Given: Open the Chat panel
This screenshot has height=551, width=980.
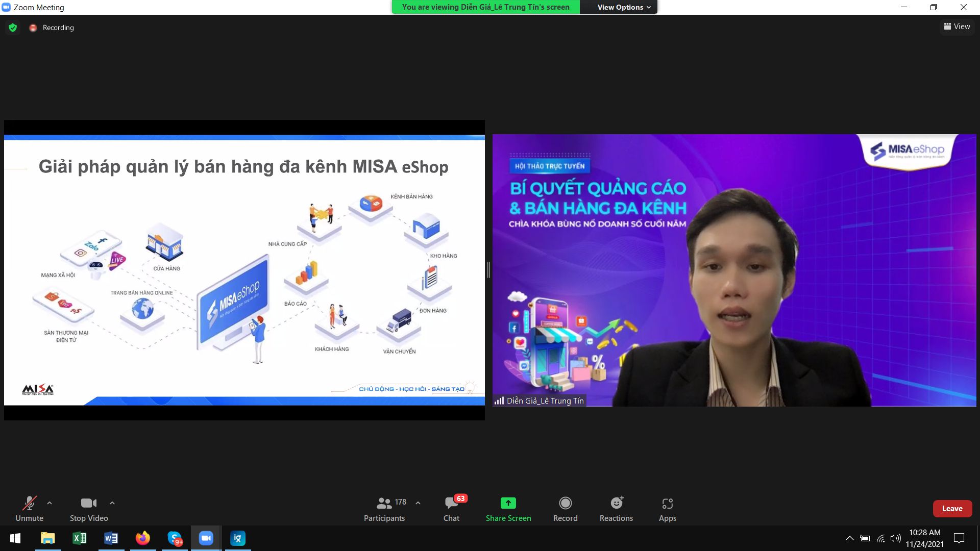Looking at the screenshot, I should [451, 509].
